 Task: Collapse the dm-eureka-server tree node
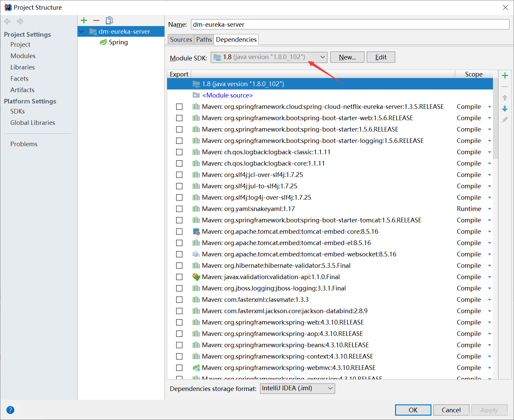coord(82,32)
